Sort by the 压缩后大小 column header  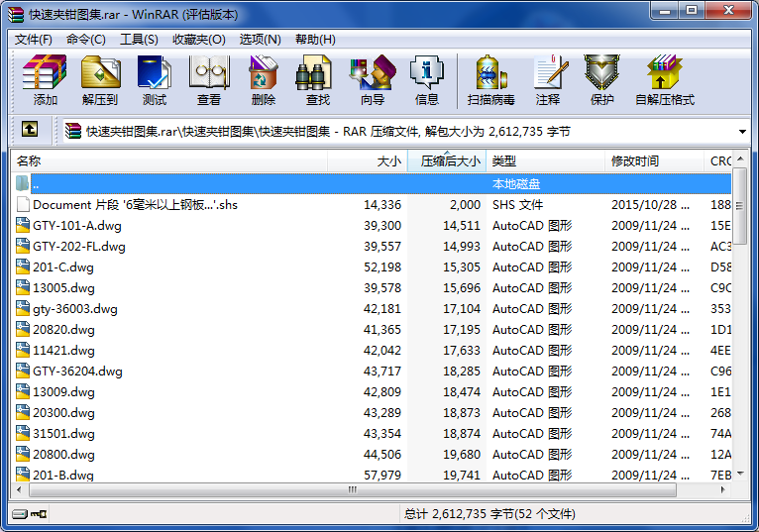point(447,161)
